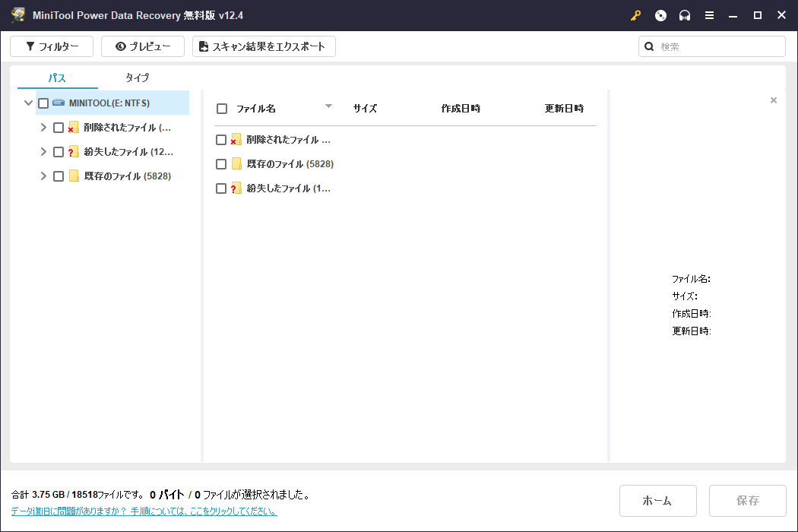Click the MiniTool app logo icon

[x=18, y=15]
